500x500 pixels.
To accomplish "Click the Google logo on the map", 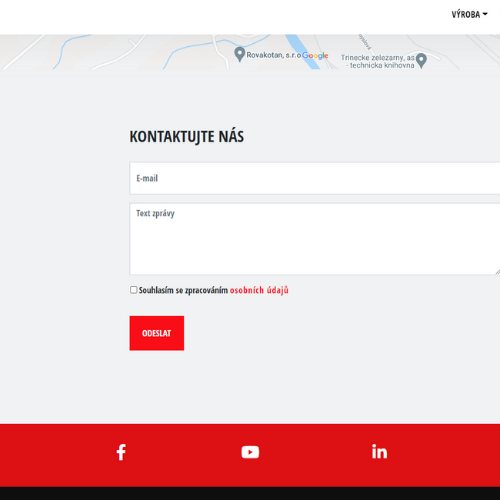I will pyautogui.click(x=315, y=56).
